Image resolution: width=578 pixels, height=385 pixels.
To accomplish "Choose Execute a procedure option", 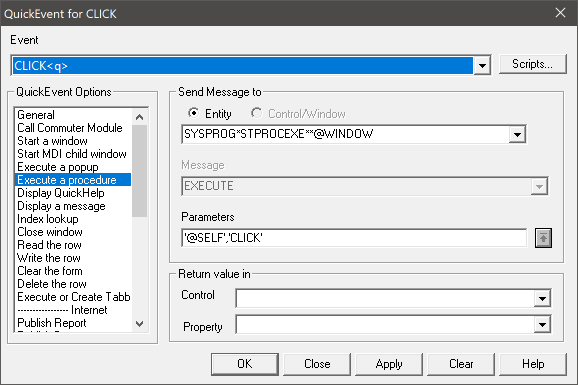I will tap(73, 180).
